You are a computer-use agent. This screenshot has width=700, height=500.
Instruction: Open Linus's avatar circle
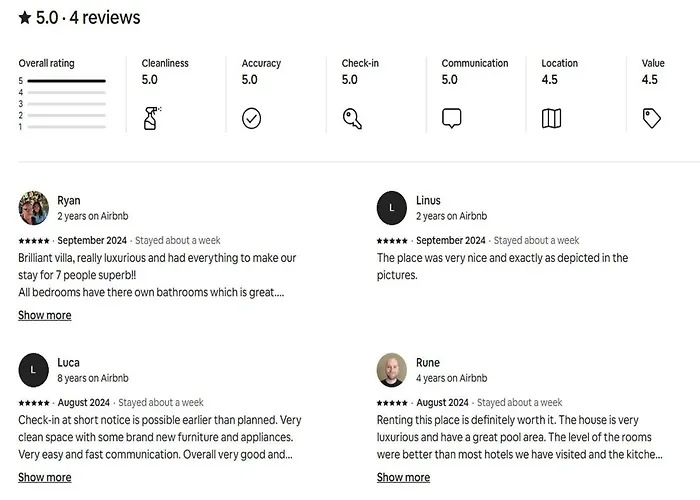[x=392, y=208]
